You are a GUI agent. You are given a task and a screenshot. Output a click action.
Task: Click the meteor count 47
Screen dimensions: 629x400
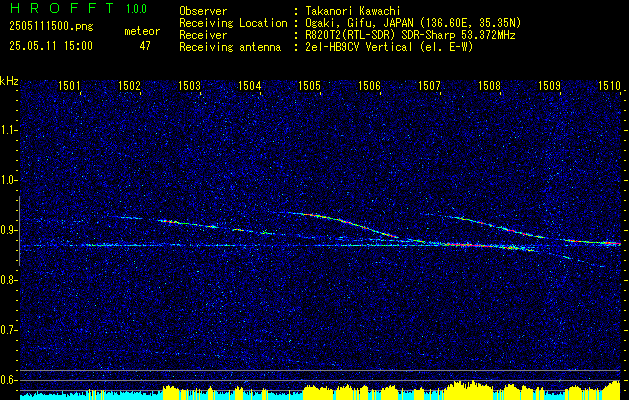[145, 46]
